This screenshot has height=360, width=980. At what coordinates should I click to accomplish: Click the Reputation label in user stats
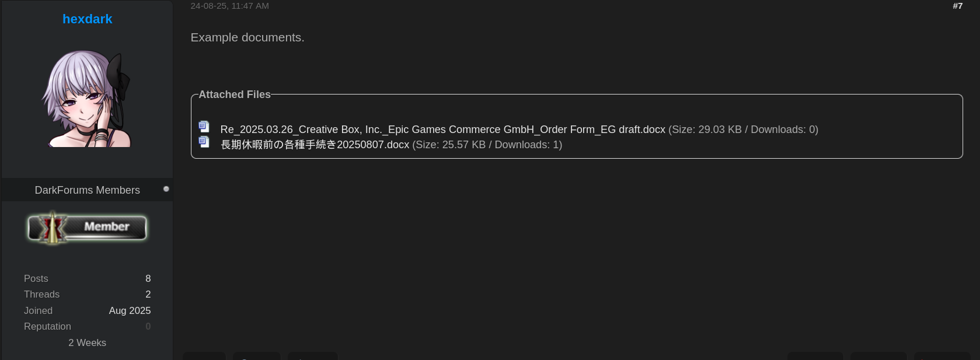47,326
